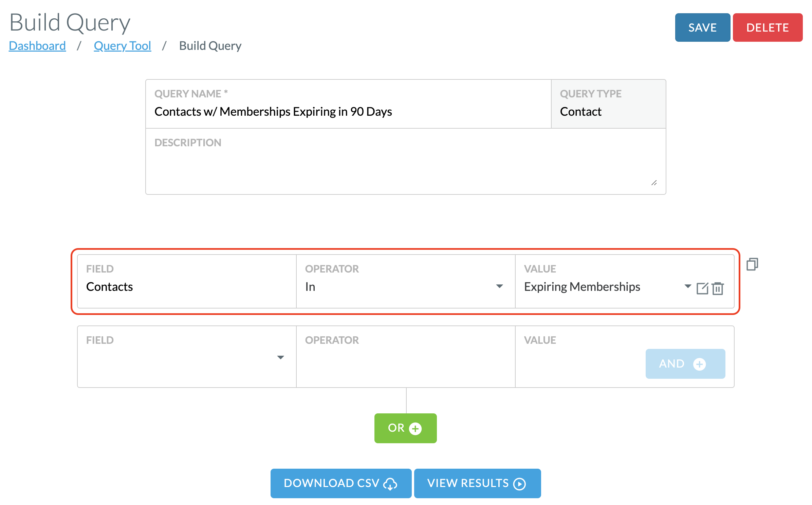Expand the Expiring Memberships value dropdown
Viewport: 812px width, 505px height.
[688, 286]
